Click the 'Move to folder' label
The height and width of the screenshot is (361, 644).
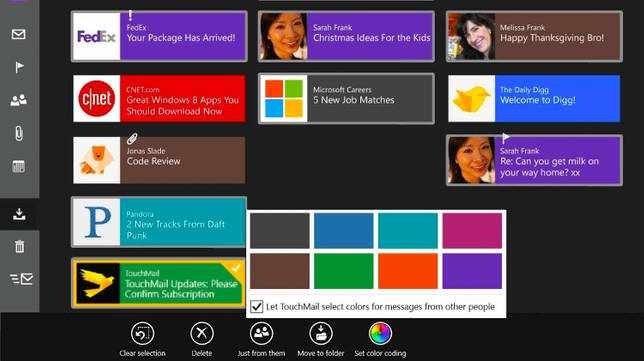point(321,353)
